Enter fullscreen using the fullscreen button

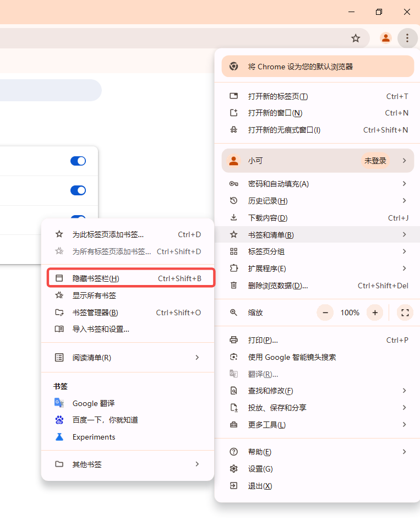coord(405,313)
